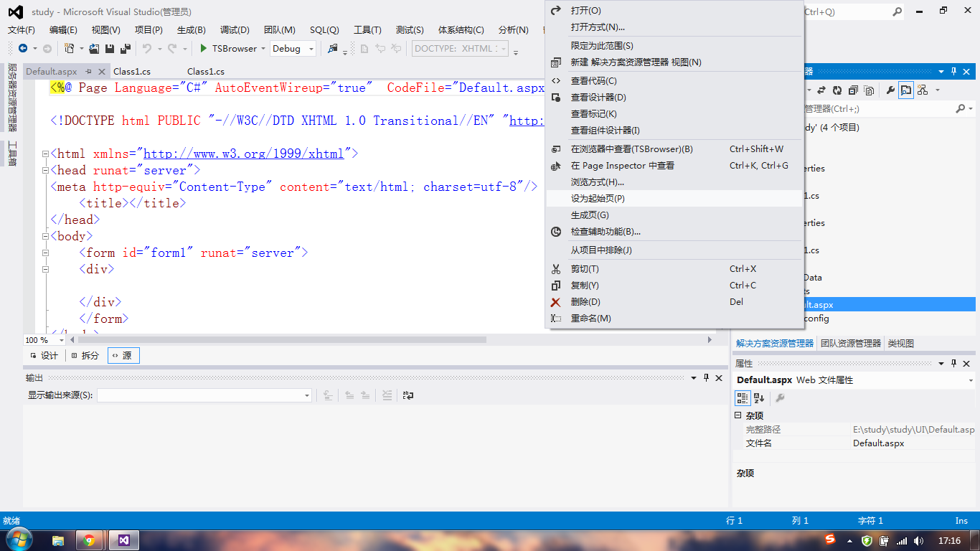
Task: Click the Clear All output icon
Action: click(x=385, y=395)
